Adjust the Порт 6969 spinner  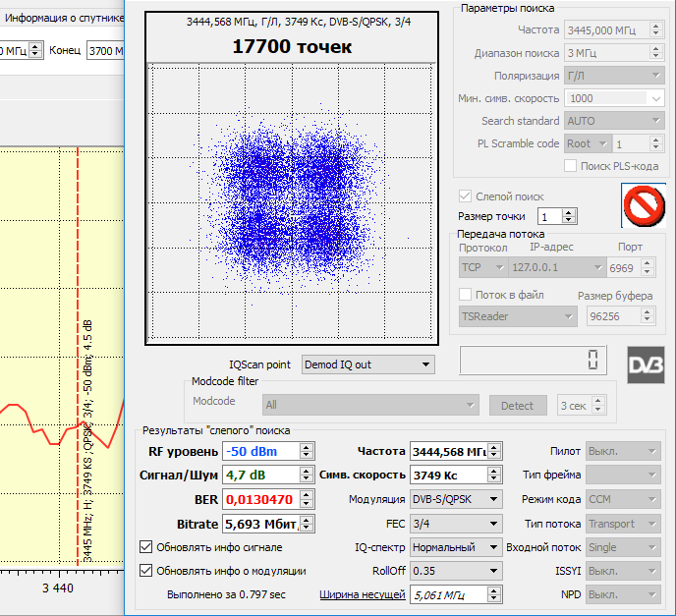click(648, 267)
